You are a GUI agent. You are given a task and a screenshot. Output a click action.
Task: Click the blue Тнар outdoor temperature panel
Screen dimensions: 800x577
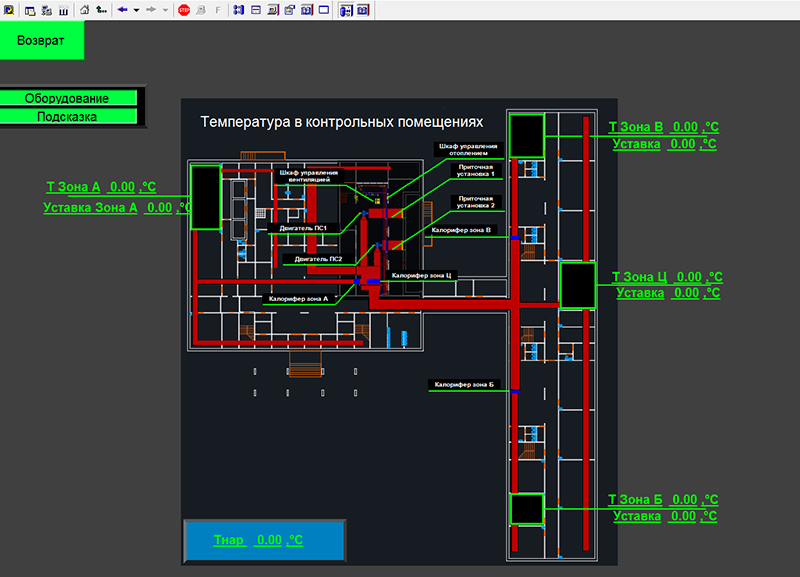(x=264, y=540)
